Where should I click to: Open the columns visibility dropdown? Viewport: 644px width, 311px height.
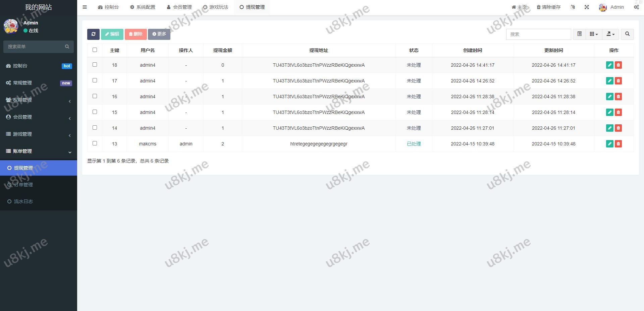[594, 34]
